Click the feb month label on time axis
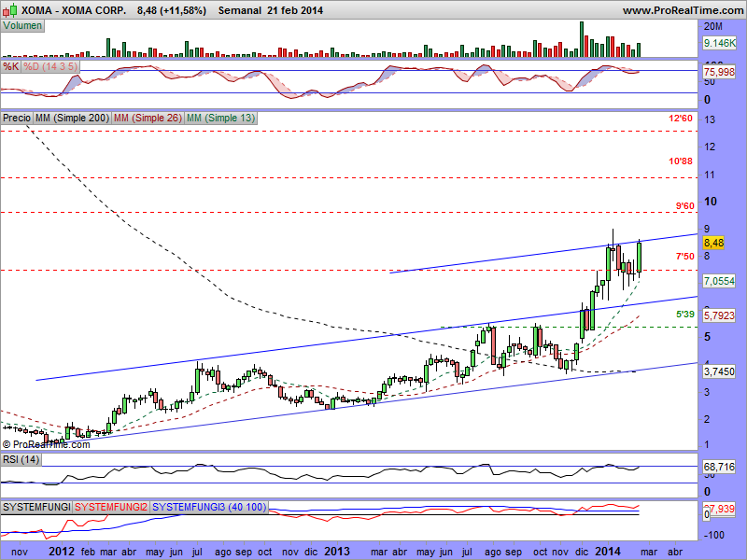The width and height of the screenshot is (747, 560). pos(88,552)
